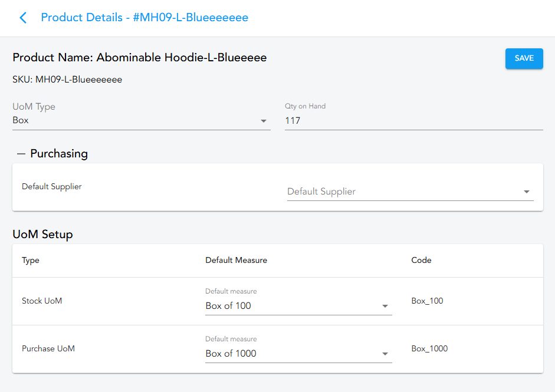Image resolution: width=555 pixels, height=392 pixels.
Task: Select the Box_1000 code cell
Action: (429, 348)
